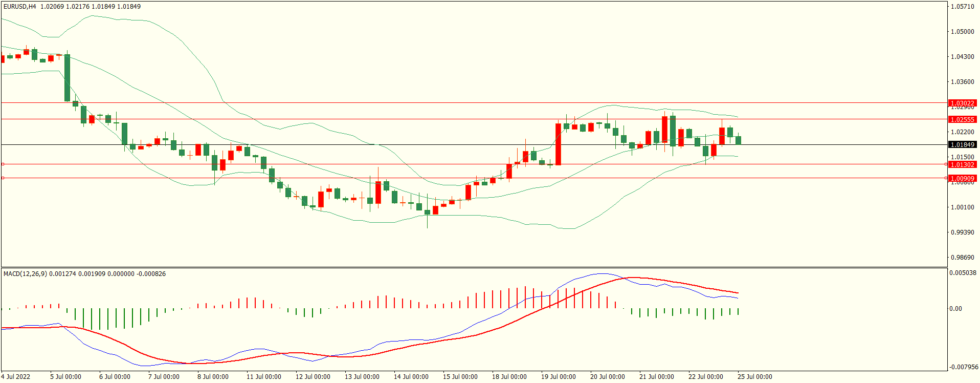Click the 20 Jul 00:00 time label

[x=608, y=377]
